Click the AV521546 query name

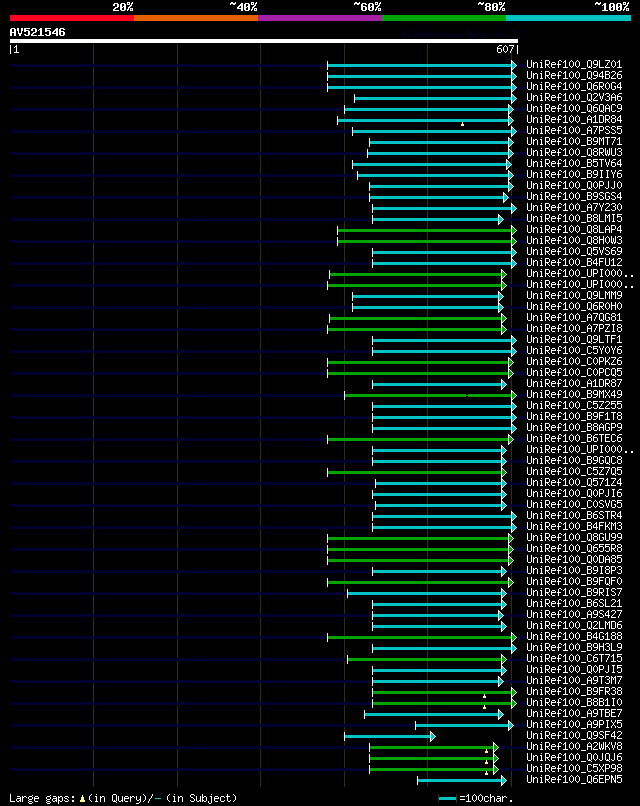pyautogui.click(x=38, y=32)
